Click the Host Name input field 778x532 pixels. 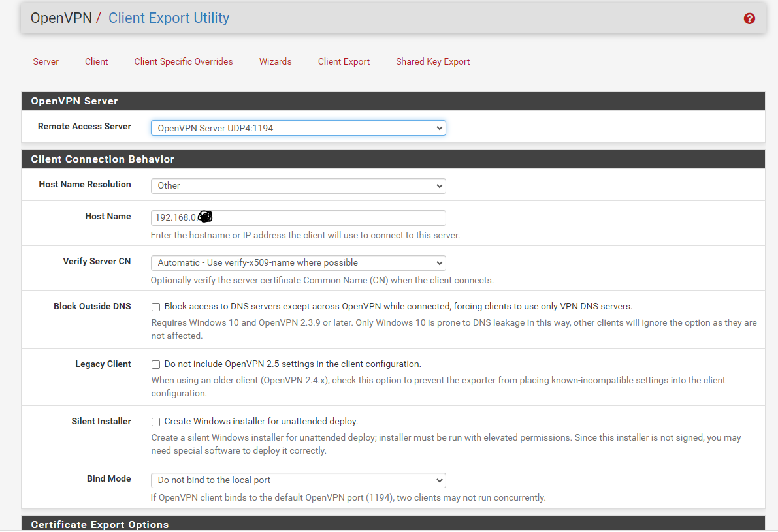298,217
